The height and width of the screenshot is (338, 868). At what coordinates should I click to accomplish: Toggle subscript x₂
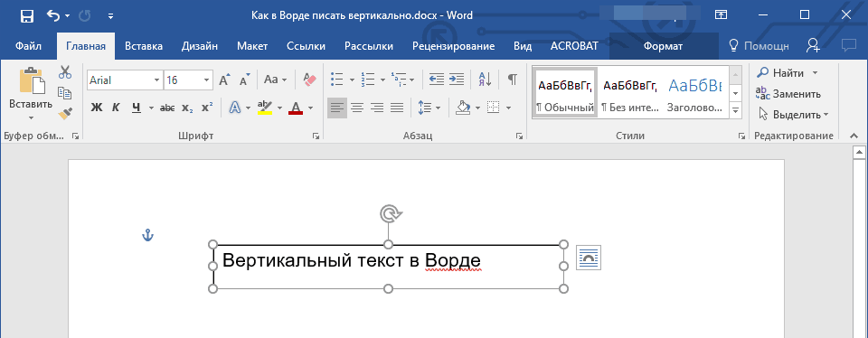pyautogui.click(x=187, y=108)
